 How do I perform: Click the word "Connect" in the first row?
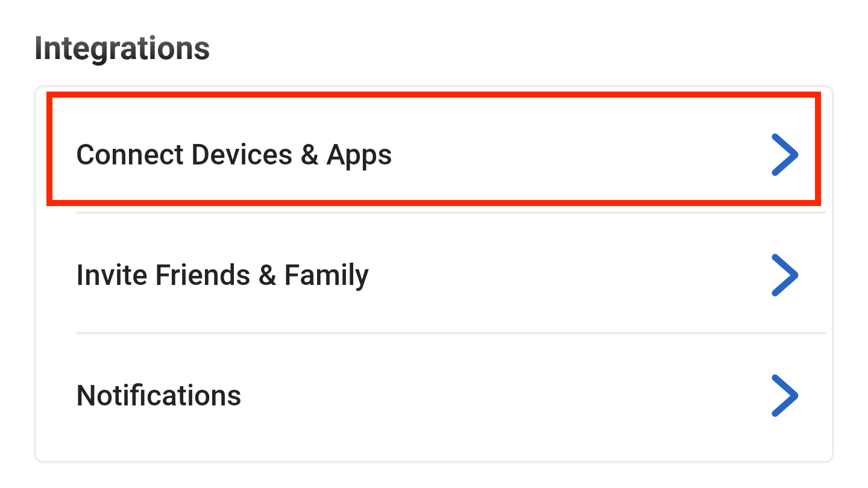[130, 155]
